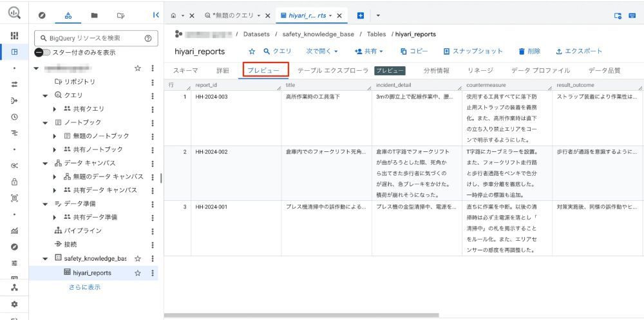The image size is (644, 320).
Task: Open more options for リポジトリ row
Action: pyautogui.click(x=153, y=82)
